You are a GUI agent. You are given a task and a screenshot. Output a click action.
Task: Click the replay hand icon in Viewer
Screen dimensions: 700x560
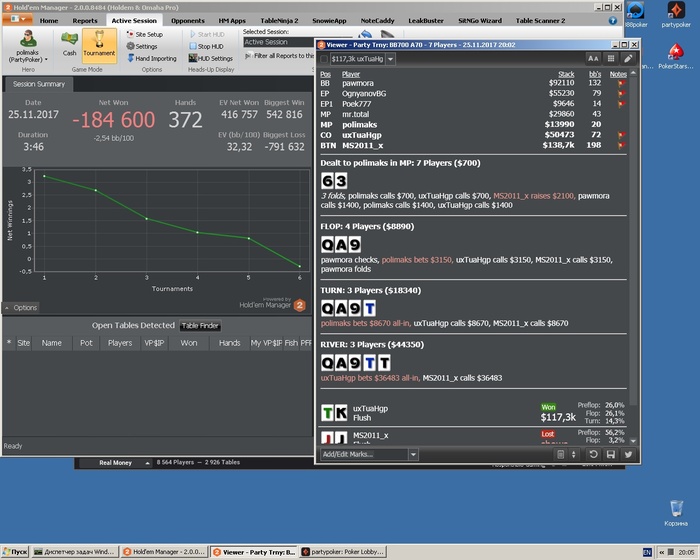[593, 454]
